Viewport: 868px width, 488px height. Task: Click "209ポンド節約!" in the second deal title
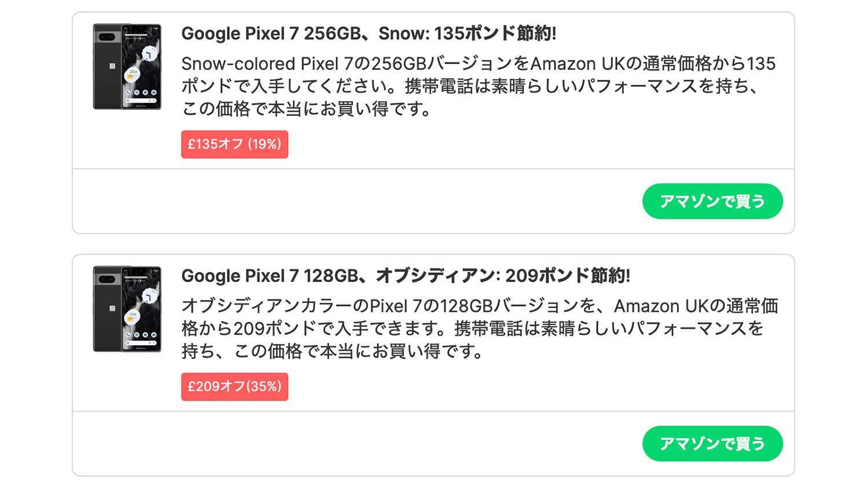[x=568, y=276]
